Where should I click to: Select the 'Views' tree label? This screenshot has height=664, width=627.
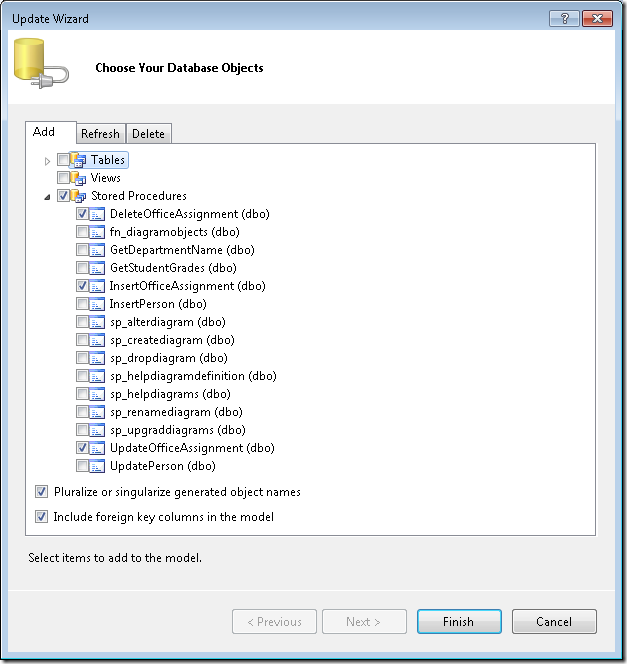[x=106, y=178]
